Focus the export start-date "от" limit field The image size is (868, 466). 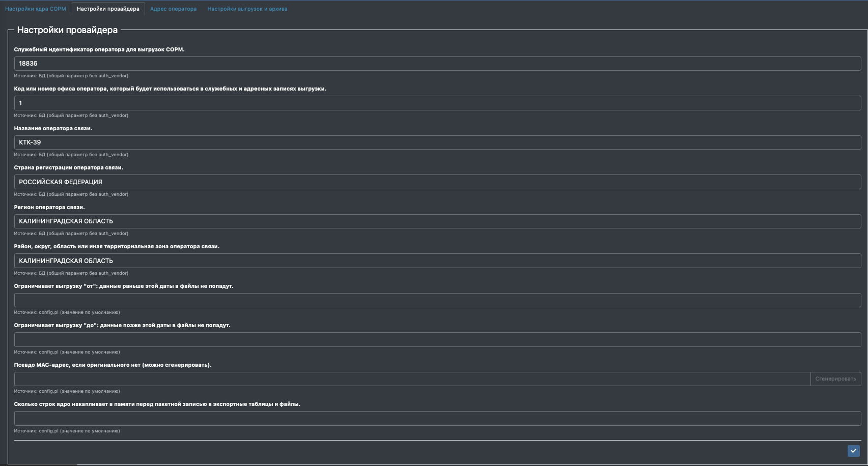[437, 300]
